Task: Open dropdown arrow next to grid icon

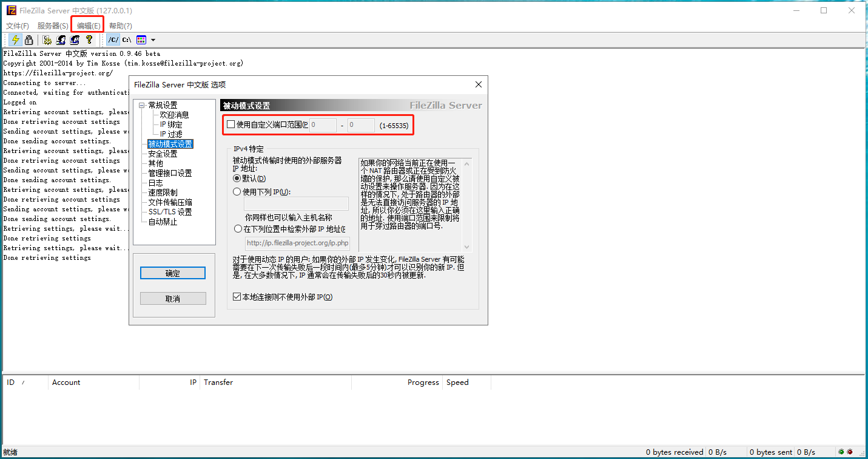Action: tap(153, 40)
